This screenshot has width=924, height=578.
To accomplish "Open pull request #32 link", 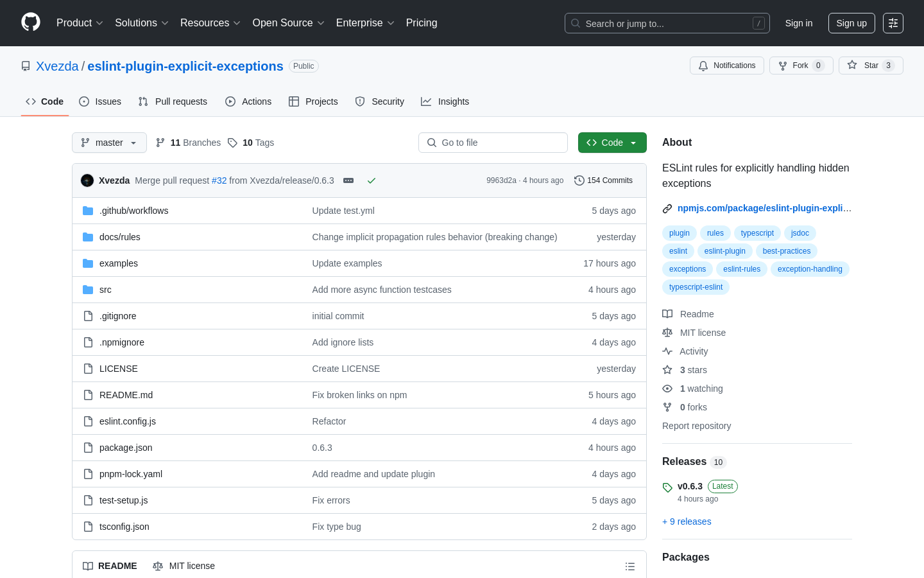I will coord(219,180).
